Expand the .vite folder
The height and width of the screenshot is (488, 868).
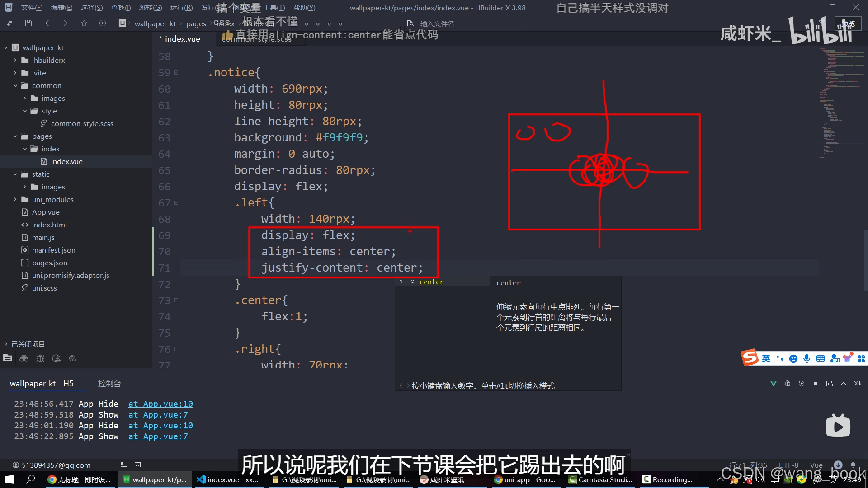click(15, 73)
